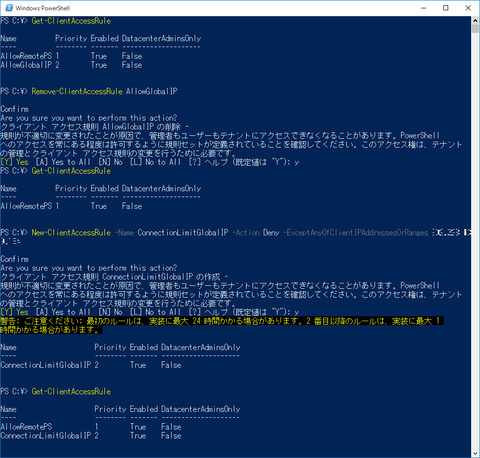This screenshot has width=480, height=458.
Task: Click the 'ConnectionLimitGlobalIP の作成' confirmation line
Action: click(114, 277)
